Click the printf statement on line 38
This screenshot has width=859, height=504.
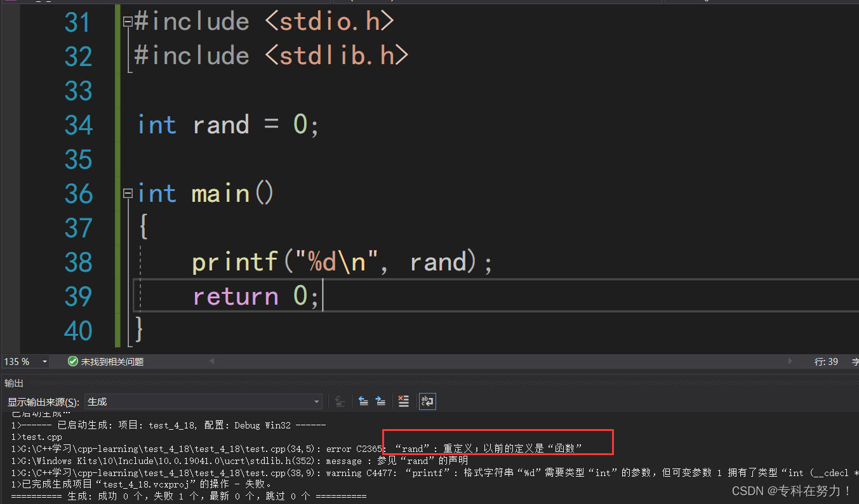(x=342, y=262)
